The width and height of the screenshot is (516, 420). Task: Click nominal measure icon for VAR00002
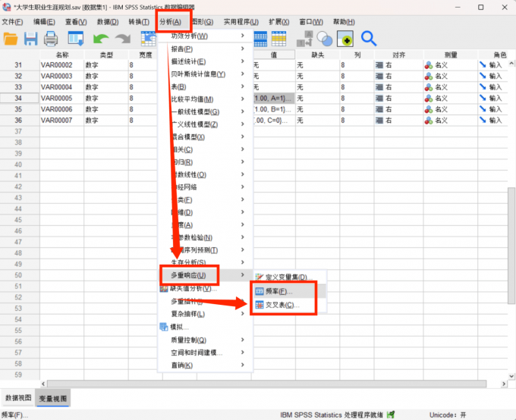click(x=429, y=65)
